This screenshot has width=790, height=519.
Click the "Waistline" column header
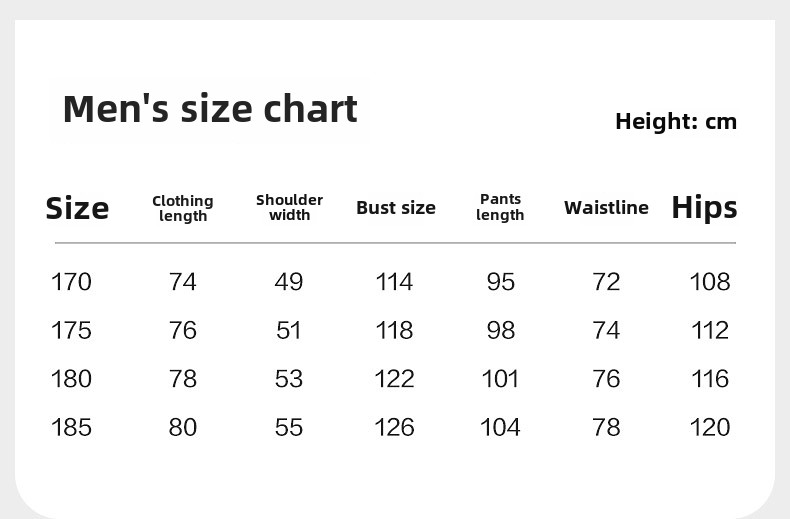(x=606, y=208)
